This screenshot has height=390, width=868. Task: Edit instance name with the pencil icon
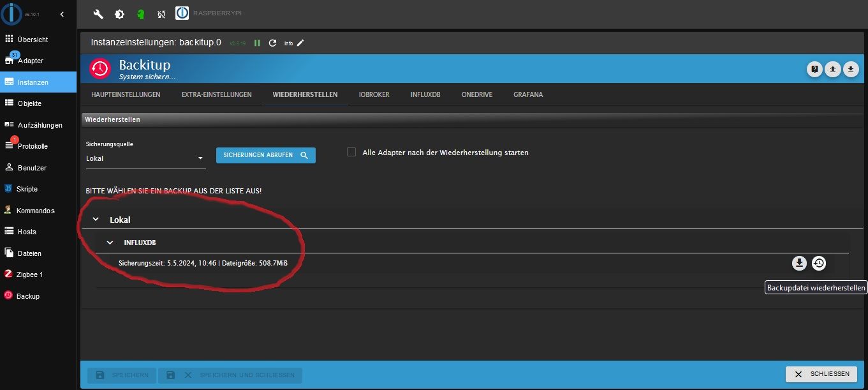pyautogui.click(x=300, y=43)
